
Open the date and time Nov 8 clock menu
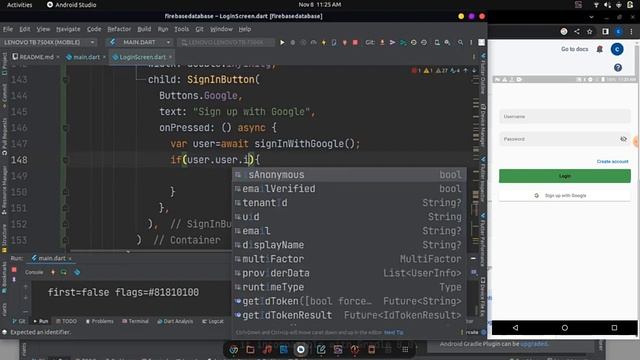pyautogui.click(x=320, y=5)
